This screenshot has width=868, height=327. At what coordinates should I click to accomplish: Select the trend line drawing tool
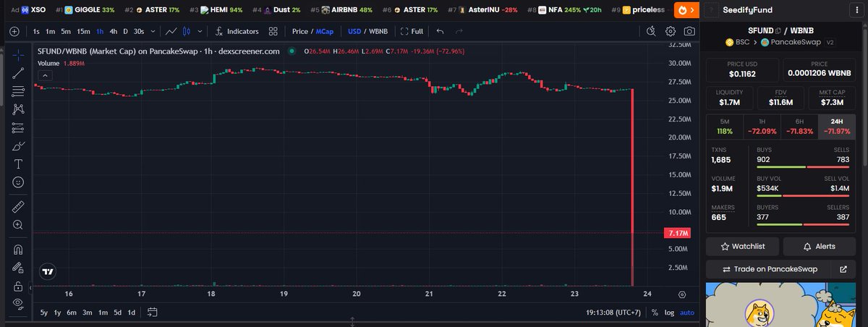click(18, 73)
